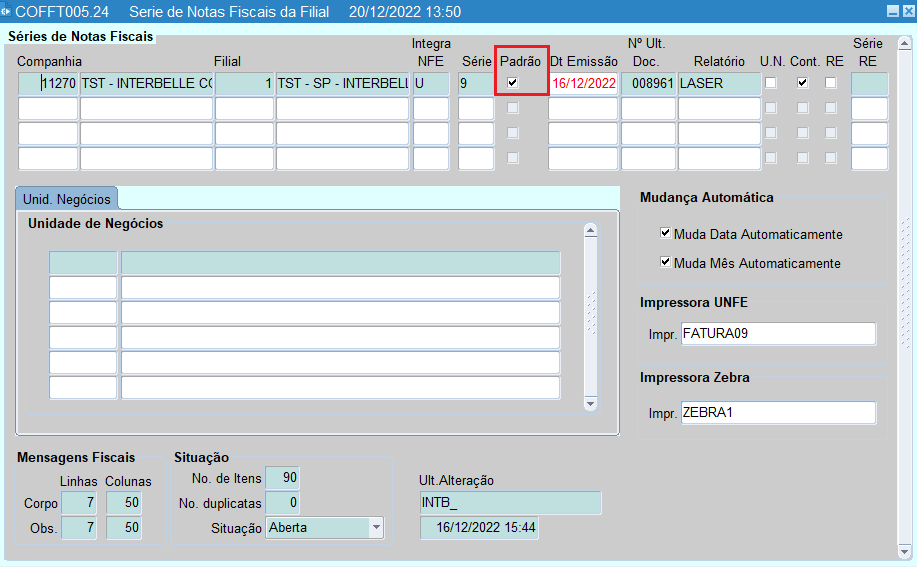
Task: Uncheck Muda Data Automaticamente
Action: (x=665, y=233)
